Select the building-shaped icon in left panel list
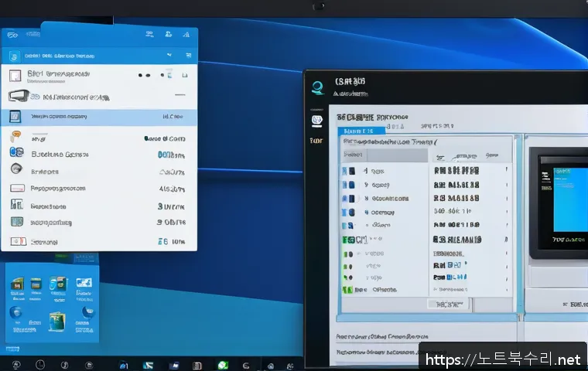This screenshot has height=371, width=588. pyautogui.click(x=16, y=204)
